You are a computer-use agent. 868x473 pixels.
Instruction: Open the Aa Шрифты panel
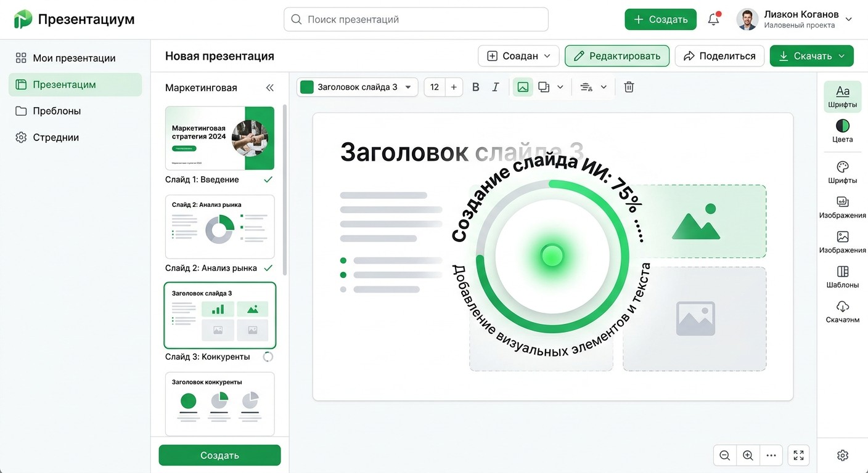point(842,97)
